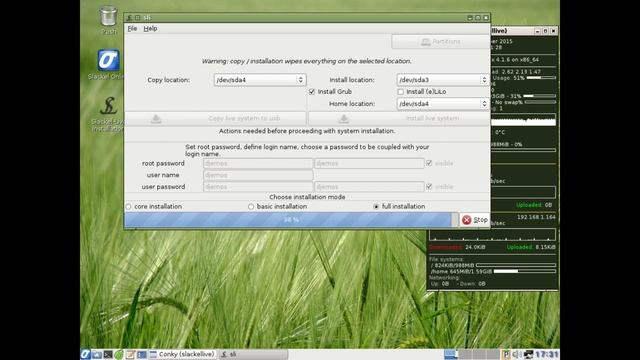Image resolution: width=640 pixels, height=360 pixels.
Task: Select the full installation radio button
Action: (376, 207)
